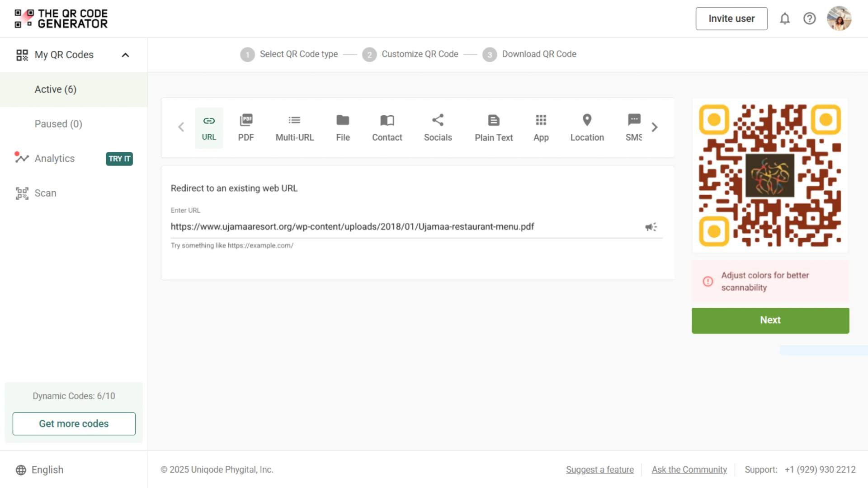The width and height of the screenshot is (868, 488).
Task: Select the Contact book QR type
Action: pyautogui.click(x=387, y=127)
